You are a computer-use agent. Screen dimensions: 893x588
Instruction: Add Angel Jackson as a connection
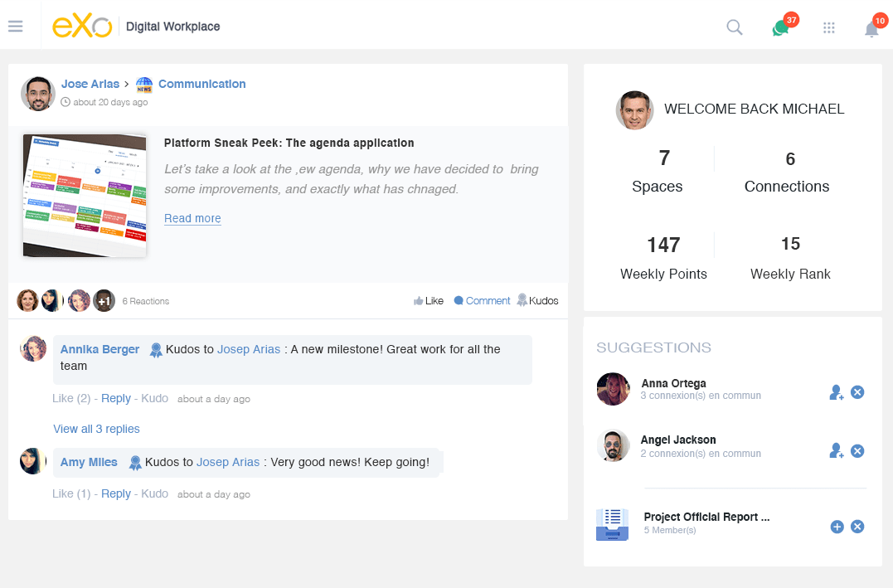tap(836, 451)
